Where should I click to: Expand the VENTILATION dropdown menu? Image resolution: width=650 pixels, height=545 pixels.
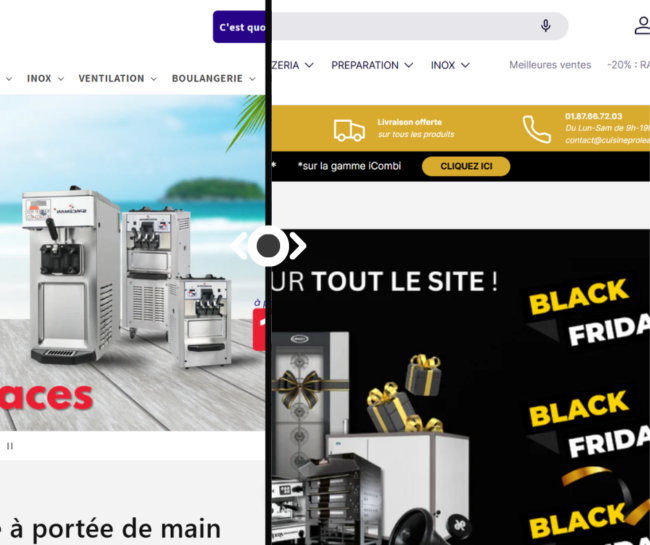pyautogui.click(x=118, y=78)
